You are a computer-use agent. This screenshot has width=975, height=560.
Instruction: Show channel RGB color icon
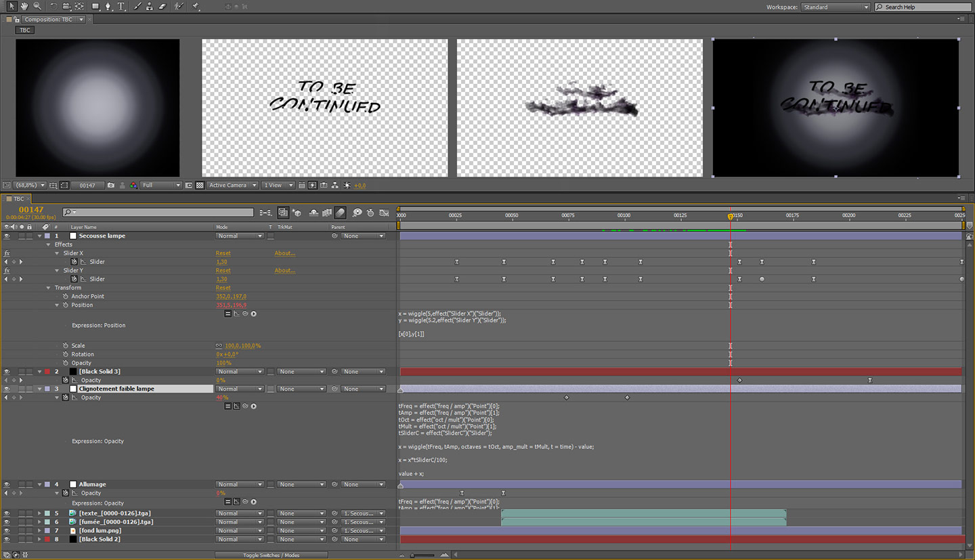[133, 185]
